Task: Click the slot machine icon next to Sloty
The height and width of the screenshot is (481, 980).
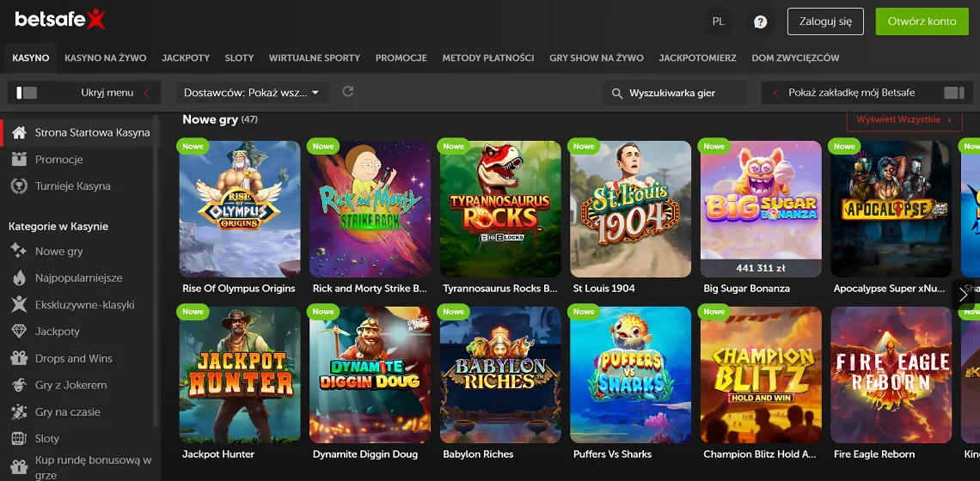Action: coord(19,439)
